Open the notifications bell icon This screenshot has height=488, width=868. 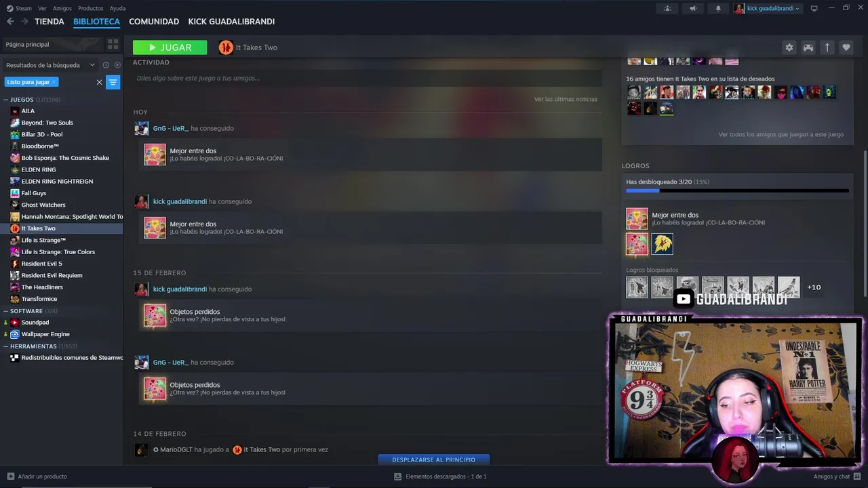[x=718, y=8]
